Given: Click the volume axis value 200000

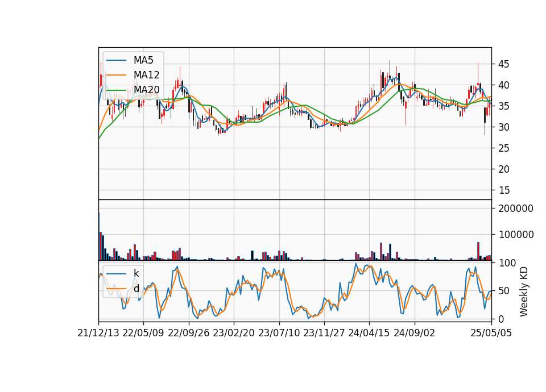Looking at the screenshot, I should (x=516, y=208).
